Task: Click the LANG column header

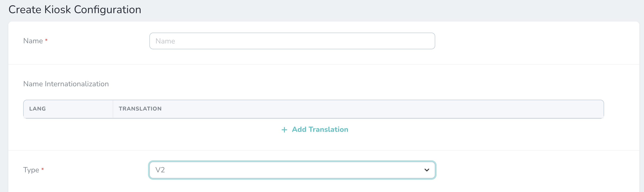Action: tap(38, 109)
